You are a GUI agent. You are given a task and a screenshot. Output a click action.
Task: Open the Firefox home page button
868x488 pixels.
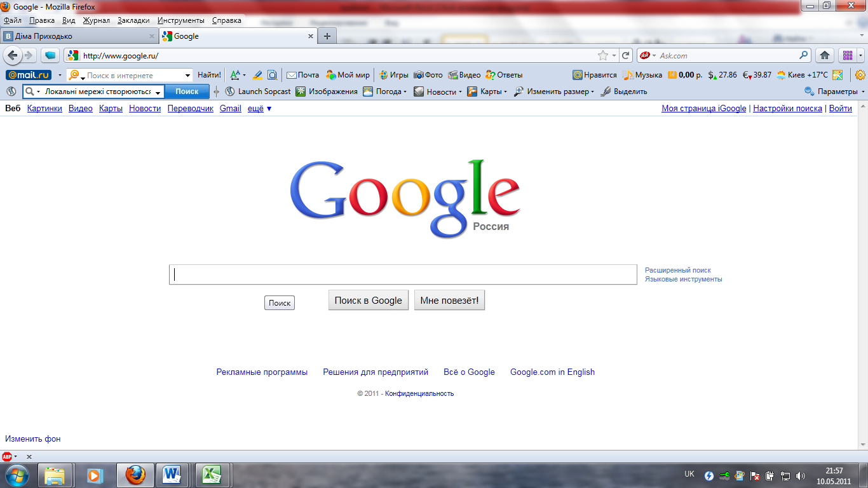[825, 55]
